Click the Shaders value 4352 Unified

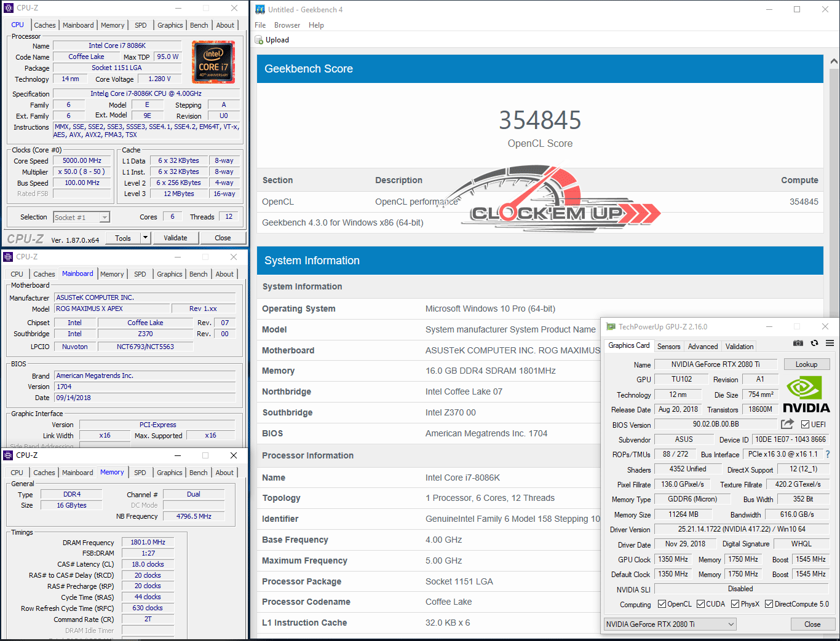click(x=687, y=469)
